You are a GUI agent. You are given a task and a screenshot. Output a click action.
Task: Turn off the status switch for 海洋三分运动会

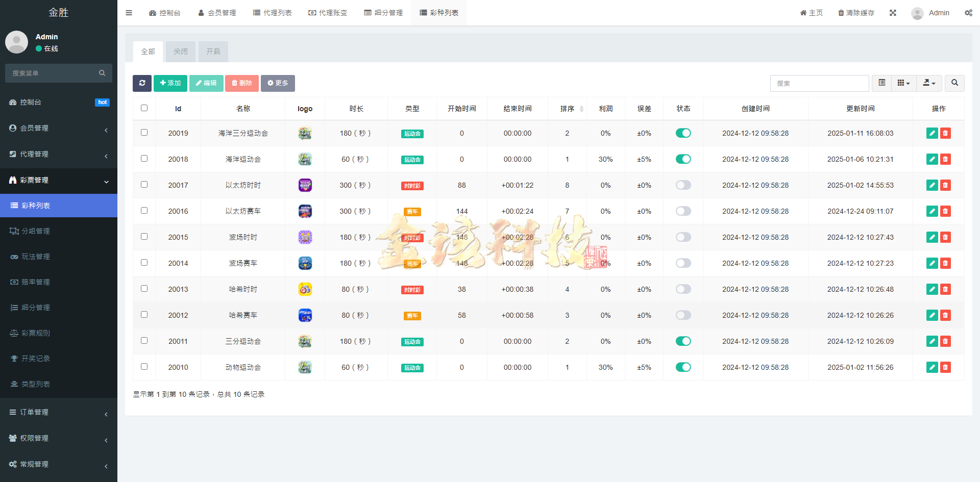(x=683, y=133)
